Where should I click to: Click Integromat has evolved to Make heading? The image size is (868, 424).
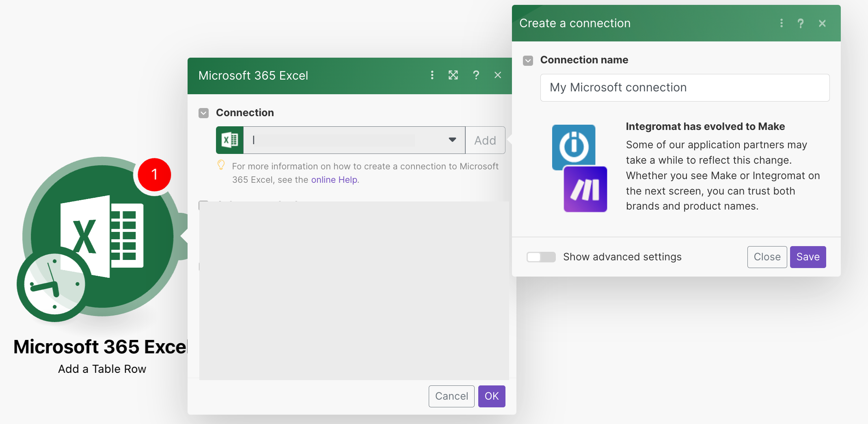point(705,126)
